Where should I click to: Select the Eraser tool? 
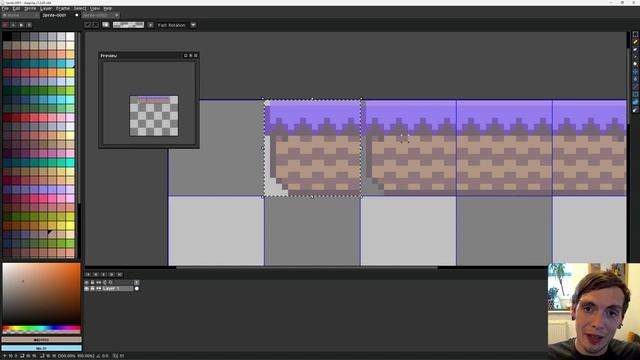635,49
